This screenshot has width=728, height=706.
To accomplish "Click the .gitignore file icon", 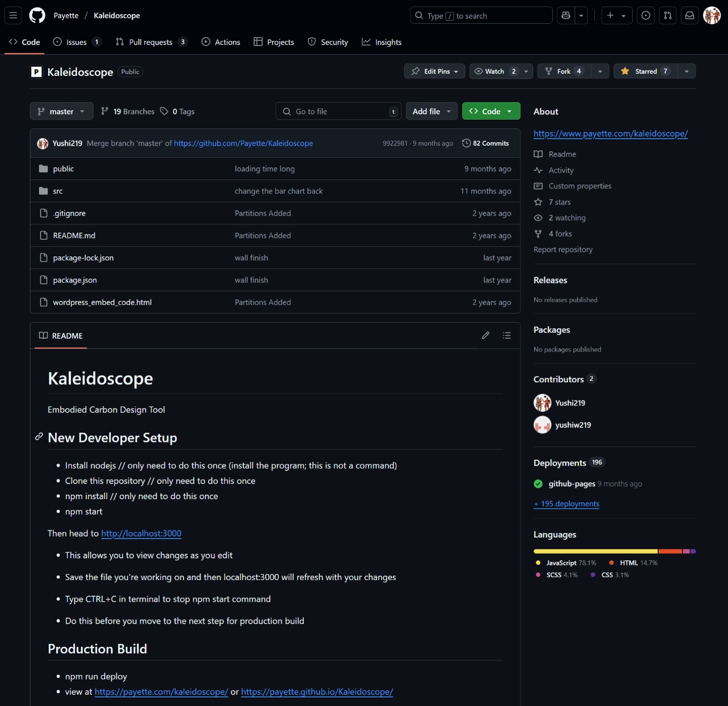I will 43,213.
